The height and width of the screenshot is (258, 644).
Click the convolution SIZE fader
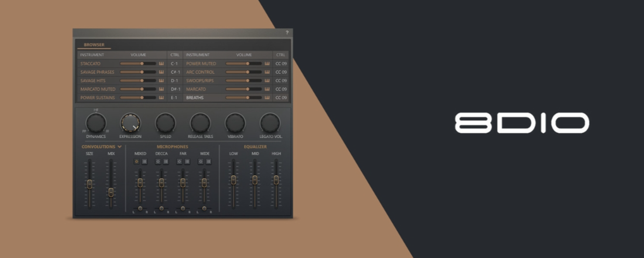click(90, 184)
